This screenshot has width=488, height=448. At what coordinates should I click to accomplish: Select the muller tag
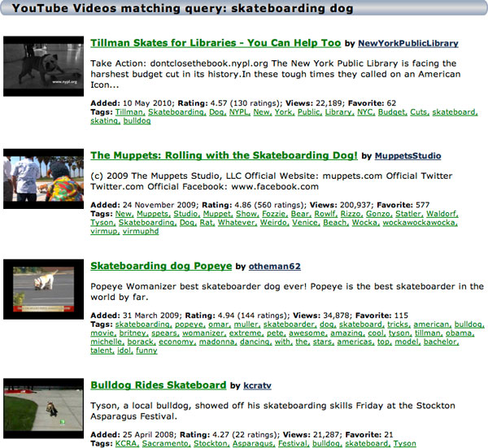click(x=247, y=324)
